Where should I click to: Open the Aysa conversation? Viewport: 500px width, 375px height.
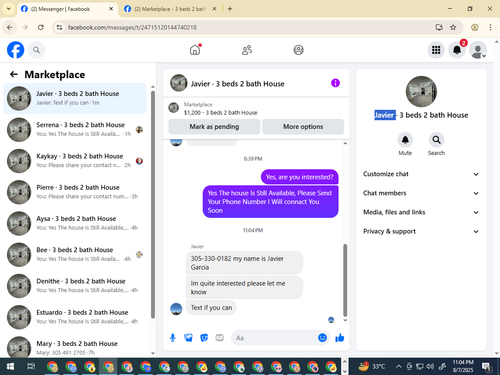pyautogui.click(x=75, y=223)
